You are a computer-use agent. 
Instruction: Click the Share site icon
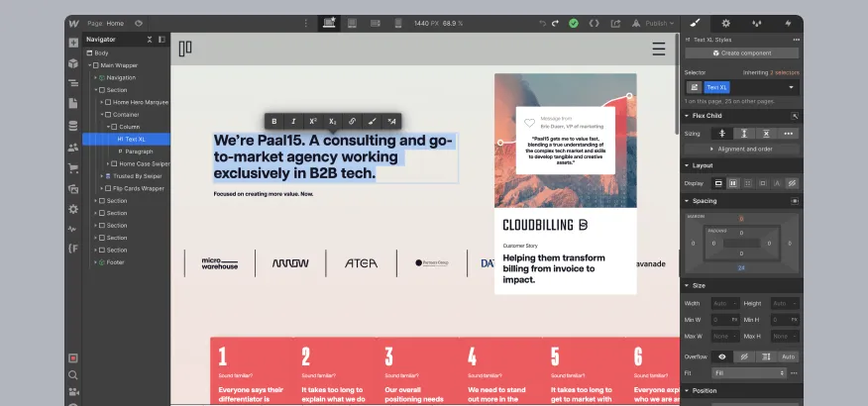(615, 23)
